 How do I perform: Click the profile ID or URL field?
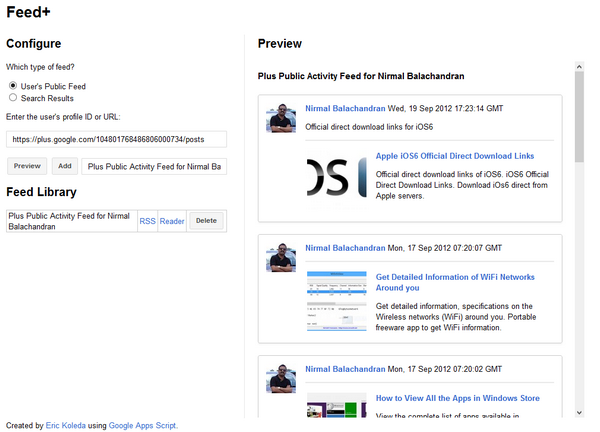(116, 139)
